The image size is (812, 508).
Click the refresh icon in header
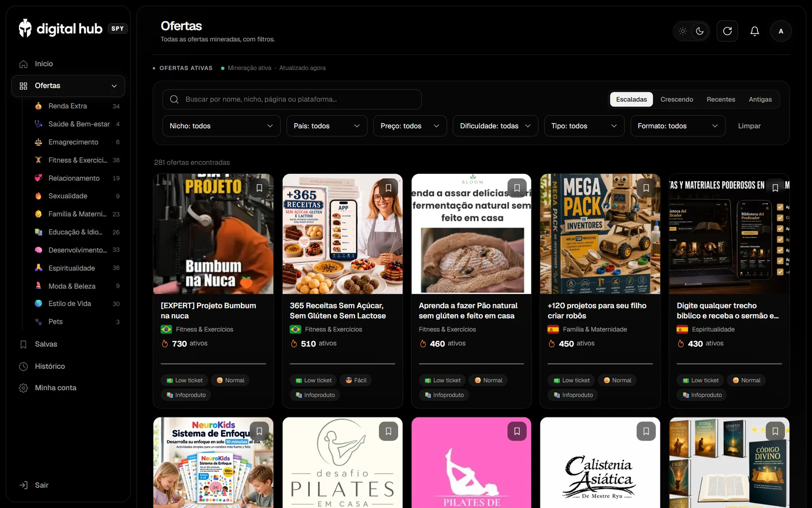[727, 31]
